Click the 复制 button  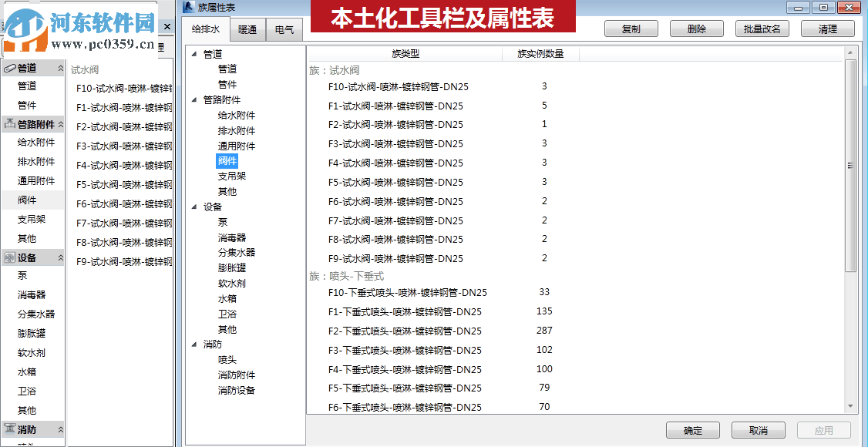(631, 29)
